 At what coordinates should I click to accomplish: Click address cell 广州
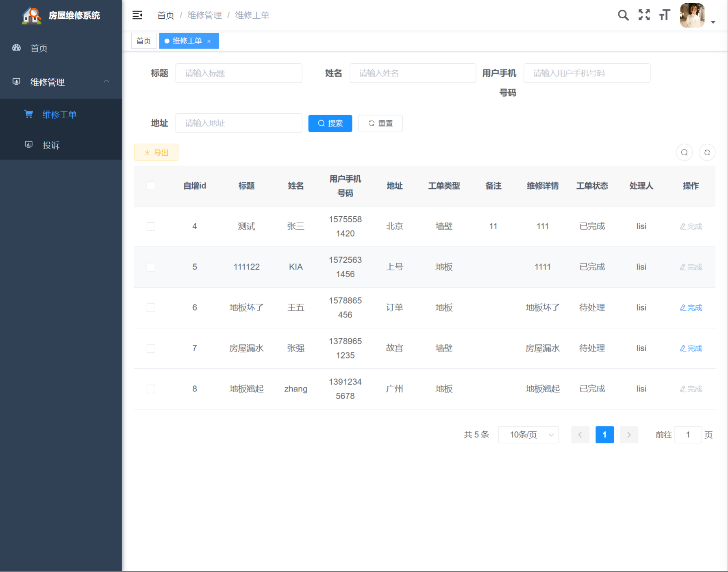[x=395, y=389]
